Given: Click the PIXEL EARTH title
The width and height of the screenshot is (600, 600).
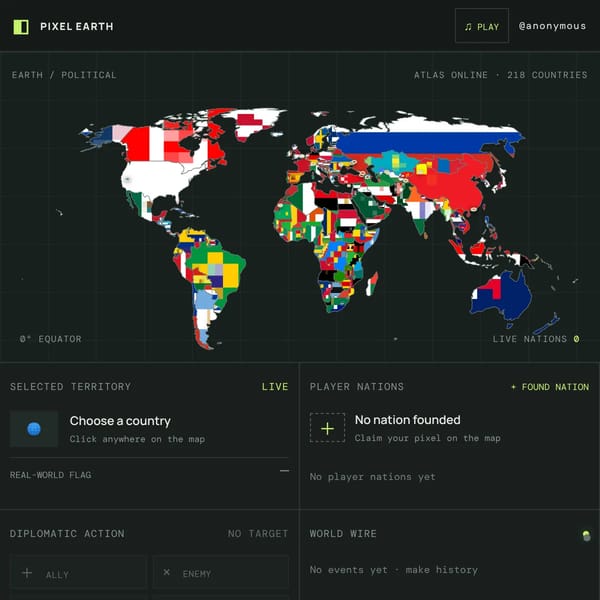Looking at the screenshot, I should pos(77,26).
